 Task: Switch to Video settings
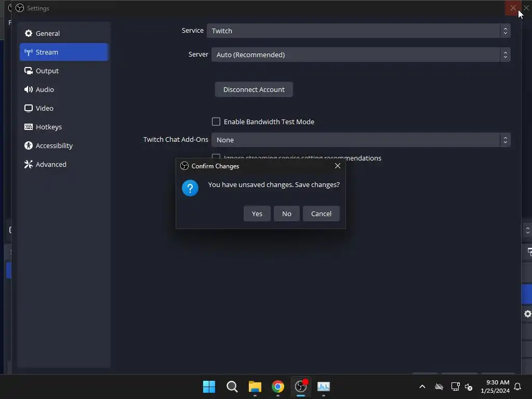[x=64, y=108]
